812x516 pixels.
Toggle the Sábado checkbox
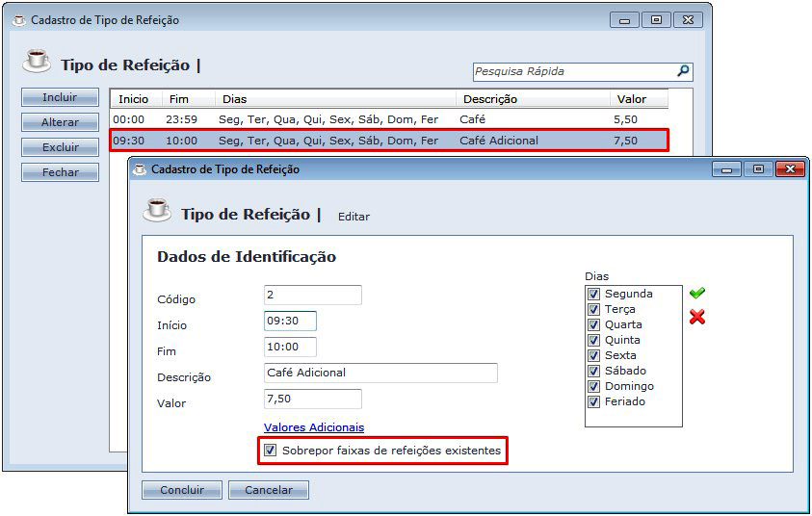click(x=593, y=371)
